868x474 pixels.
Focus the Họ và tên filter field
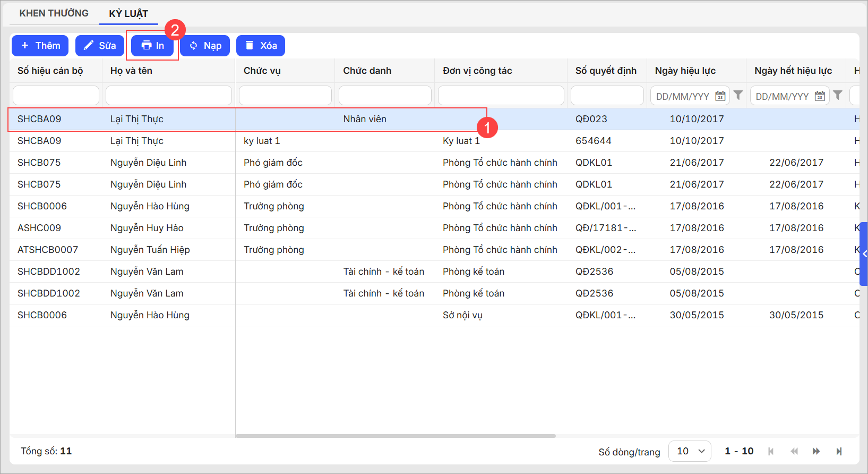coord(169,96)
